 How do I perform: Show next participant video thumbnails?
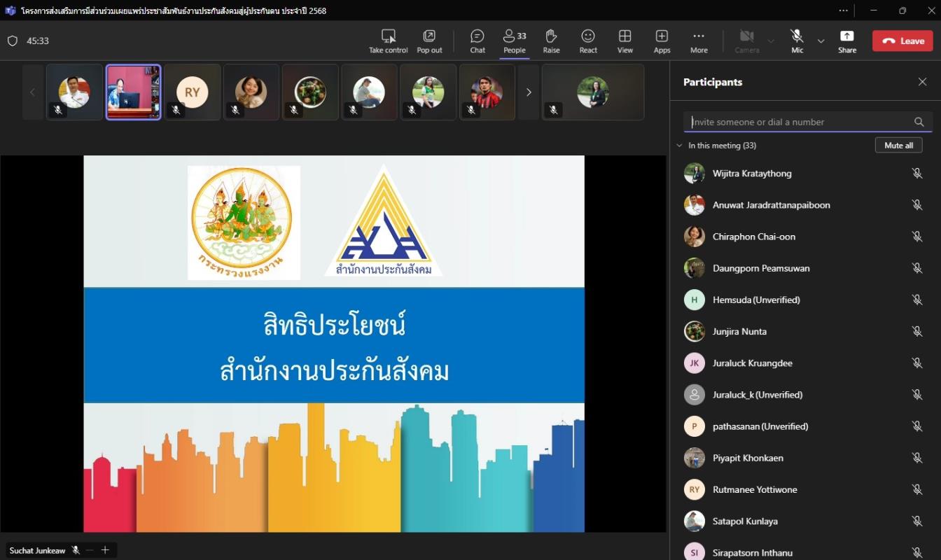pyautogui.click(x=529, y=92)
